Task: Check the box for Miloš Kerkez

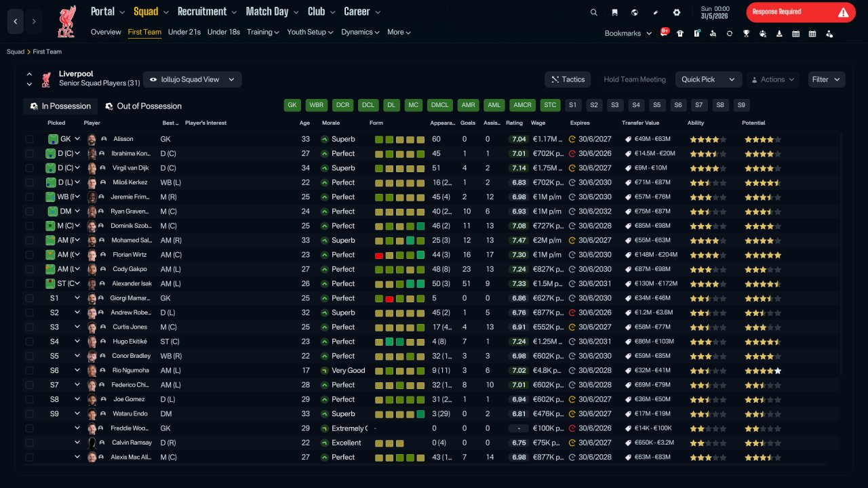Action: coord(29,182)
